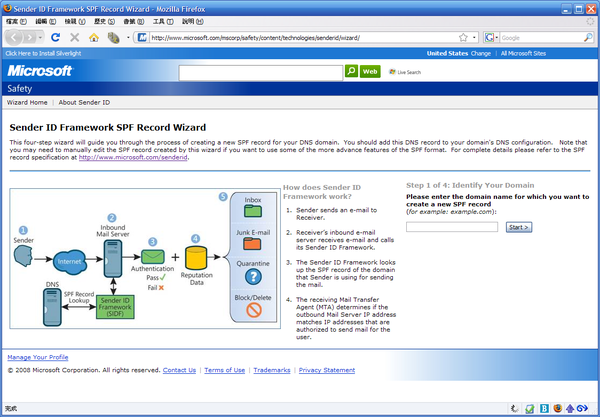Open the back/forward history dropdown arrow
600x417 pixels.
click(41, 37)
